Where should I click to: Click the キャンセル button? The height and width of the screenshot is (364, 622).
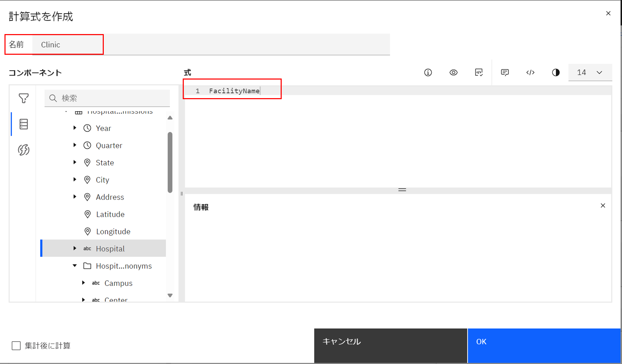391,345
